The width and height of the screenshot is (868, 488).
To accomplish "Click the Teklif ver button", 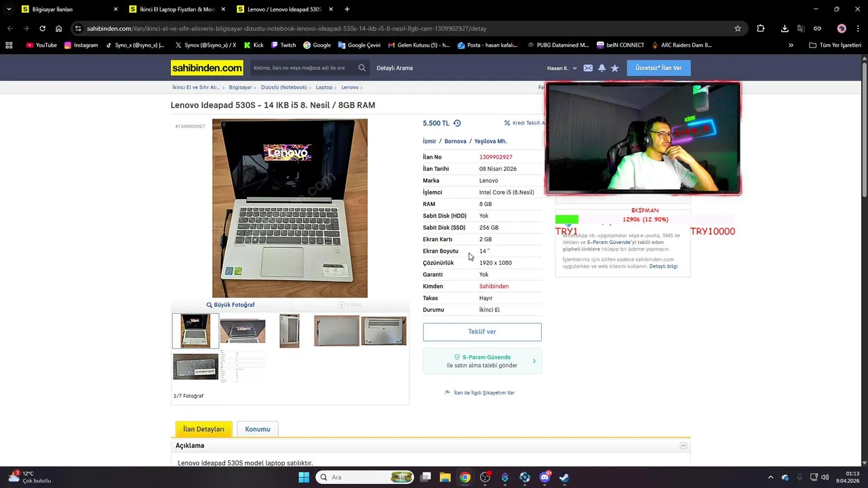I will [482, 331].
